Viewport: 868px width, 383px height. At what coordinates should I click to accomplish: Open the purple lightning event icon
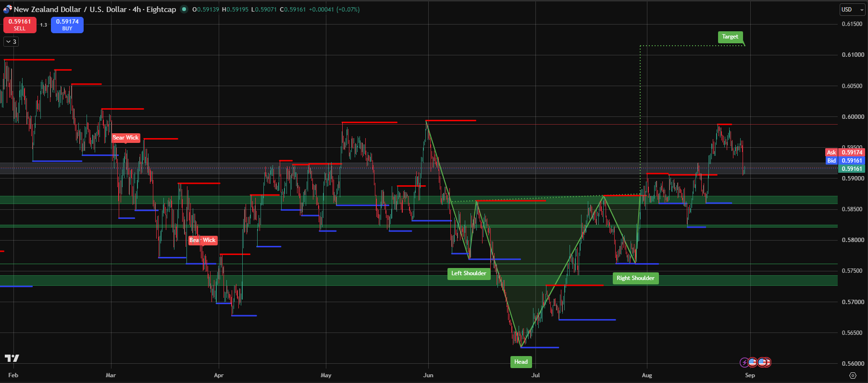744,362
